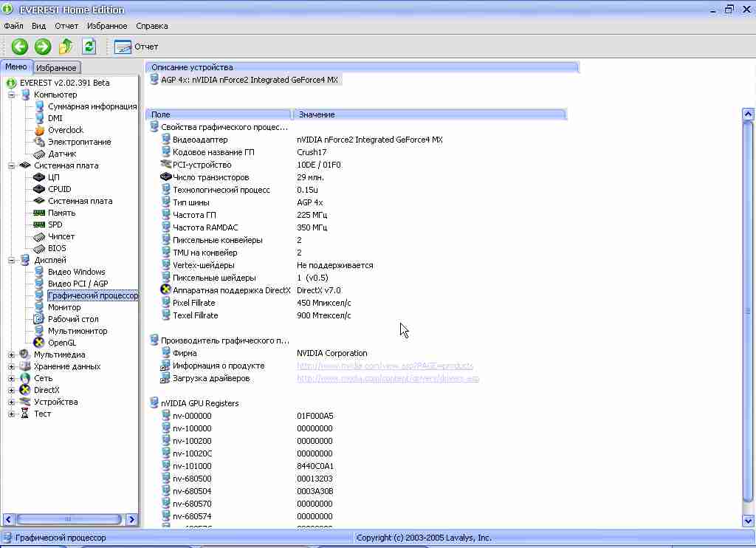The height and width of the screenshot is (548, 756).
Task: Open the Отчет report toolbar button
Action: [x=137, y=47]
